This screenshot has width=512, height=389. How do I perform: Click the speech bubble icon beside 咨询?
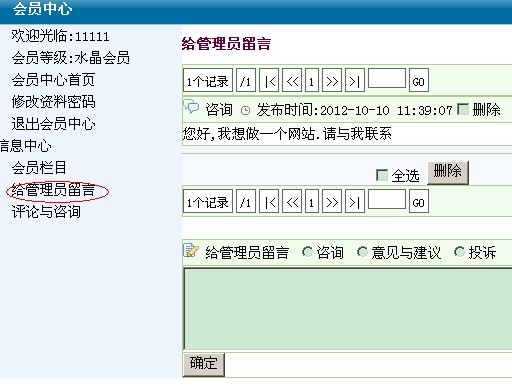click(x=191, y=106)
